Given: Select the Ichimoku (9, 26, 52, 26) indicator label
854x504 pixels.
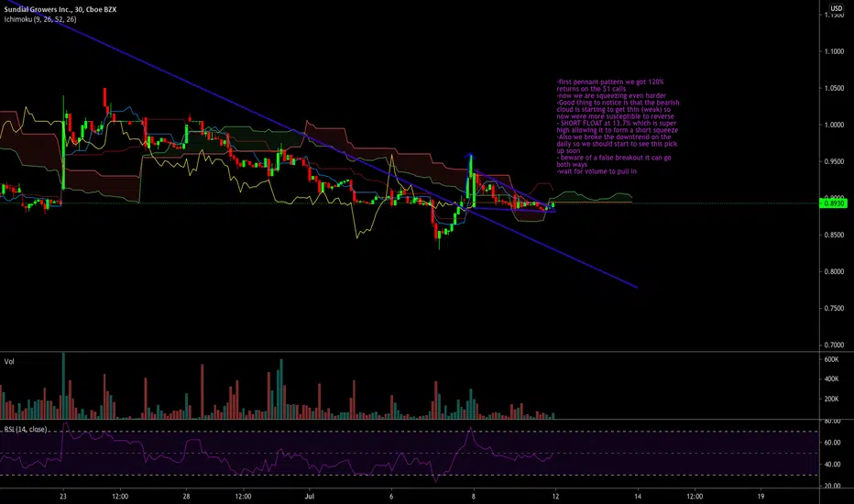Looking at the screenshot, I should [40, 19].
